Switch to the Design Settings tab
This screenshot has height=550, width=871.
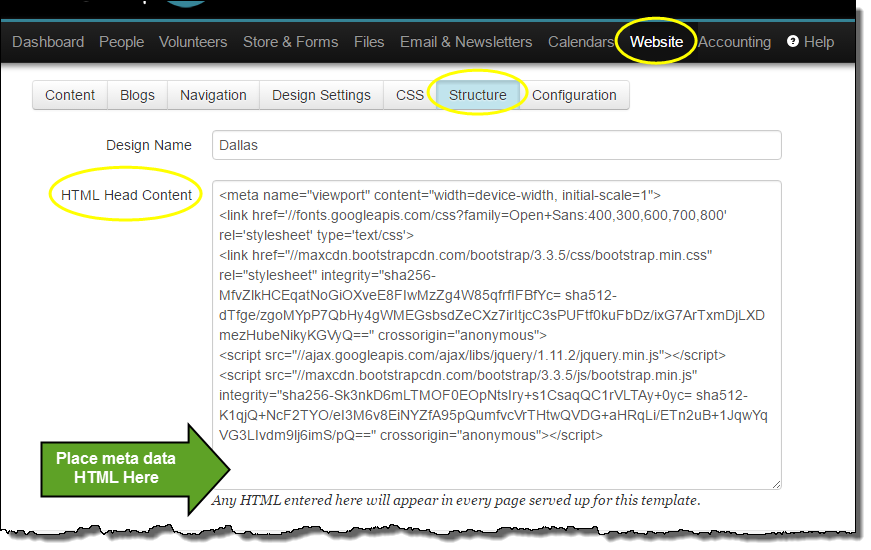[x=321, y=96]
